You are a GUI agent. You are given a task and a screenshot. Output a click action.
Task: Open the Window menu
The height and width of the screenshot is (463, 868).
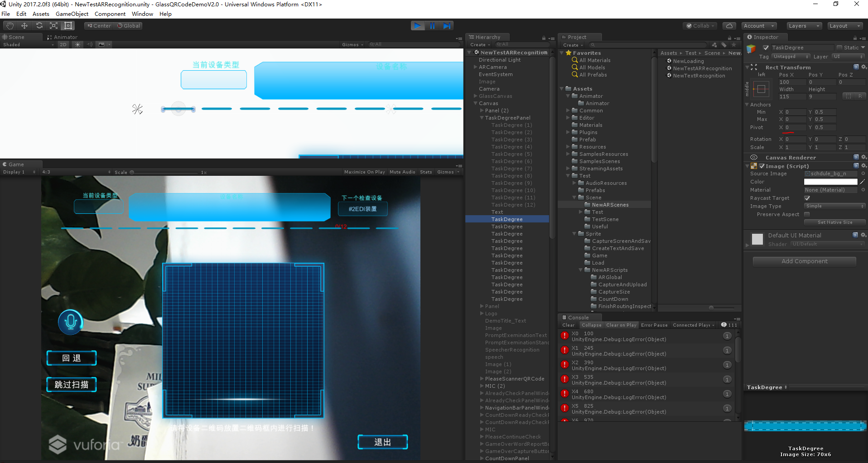click(143, 14)
